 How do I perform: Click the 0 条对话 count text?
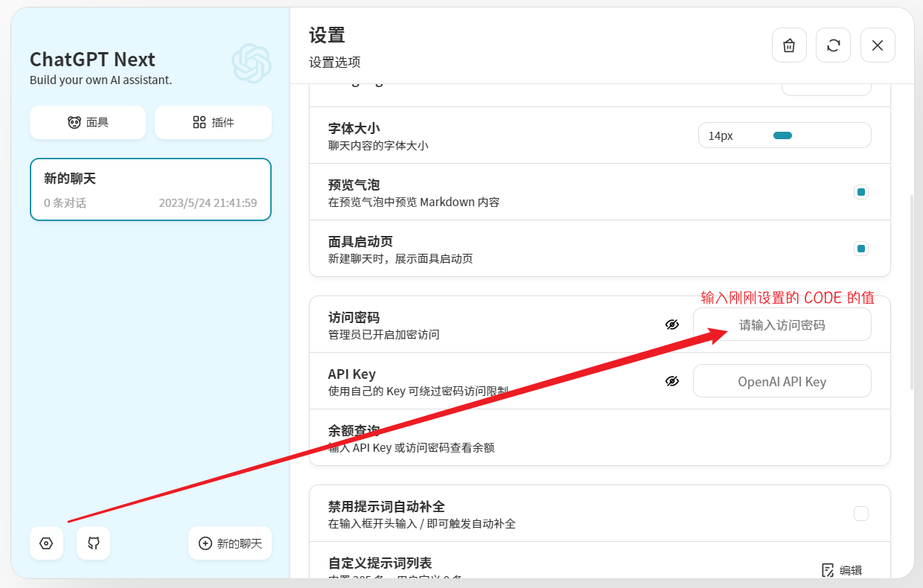tap(65, 202)
